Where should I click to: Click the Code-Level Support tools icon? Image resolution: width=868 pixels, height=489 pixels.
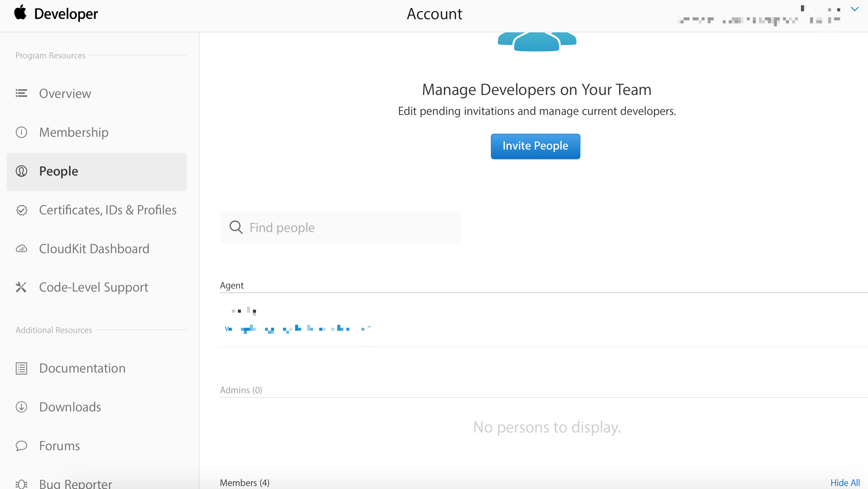coord(21,287)
